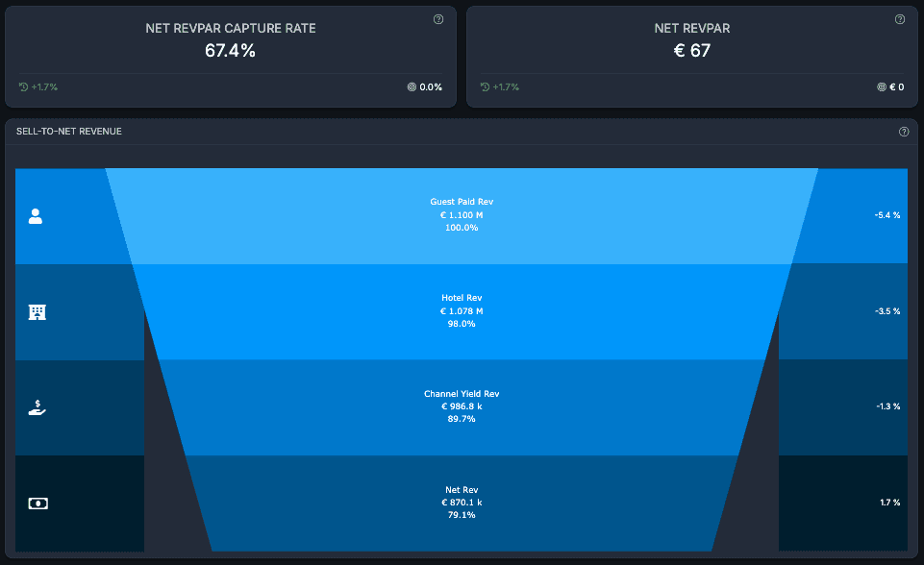The image size is (924, 565).
Task: Click the target icon beside € 0
Action: pyautogui.click(x=882, y=87)
